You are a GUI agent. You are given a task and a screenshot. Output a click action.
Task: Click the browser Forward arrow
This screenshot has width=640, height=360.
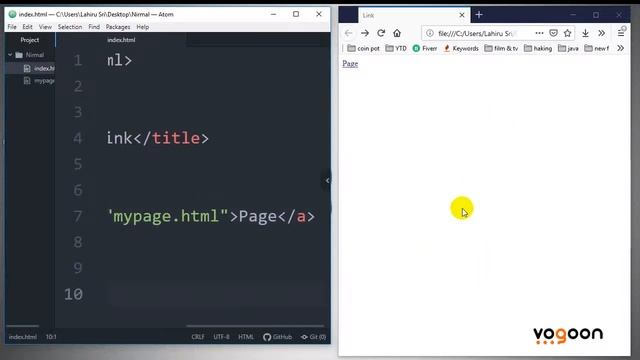tap(365, 33)
